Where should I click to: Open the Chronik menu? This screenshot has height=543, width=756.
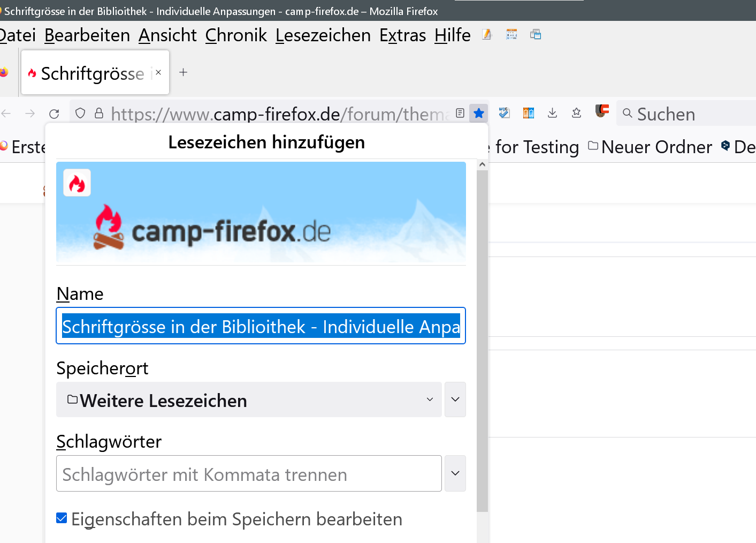coord(236,35)
